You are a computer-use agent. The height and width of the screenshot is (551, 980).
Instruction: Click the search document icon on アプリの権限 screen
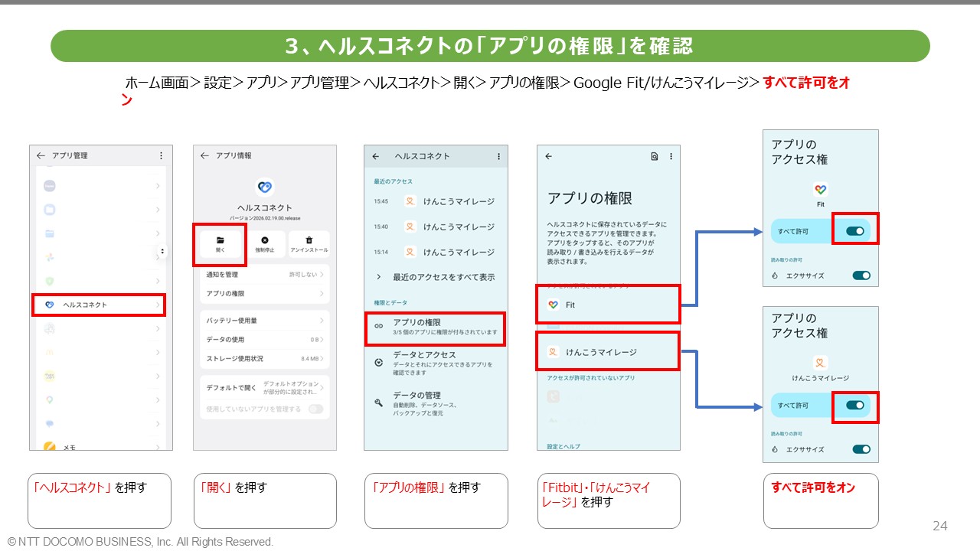[x=654, y=156]
